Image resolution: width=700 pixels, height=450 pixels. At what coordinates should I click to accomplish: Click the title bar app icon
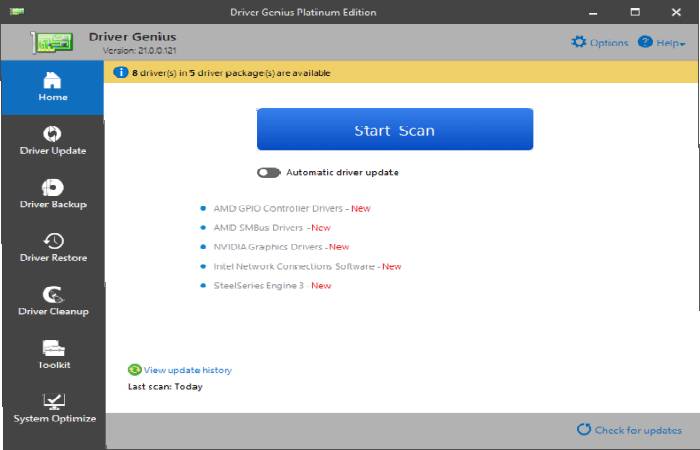point(17,12)
